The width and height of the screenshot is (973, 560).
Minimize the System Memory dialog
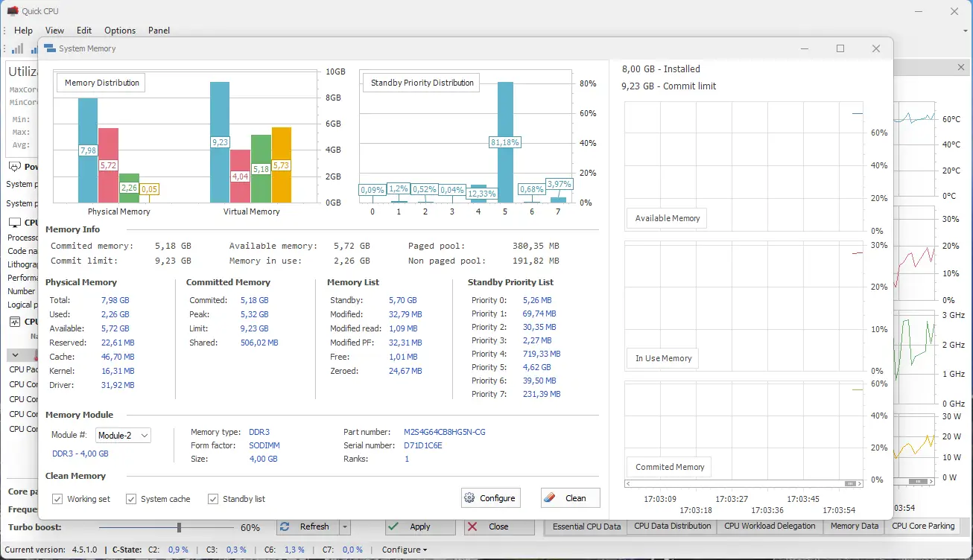(805, 48)
